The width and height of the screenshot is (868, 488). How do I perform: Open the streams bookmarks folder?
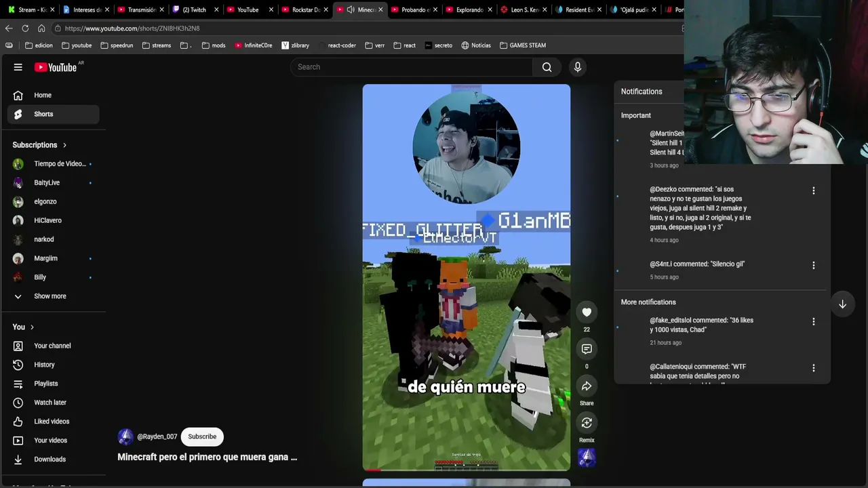pos(157,45)
